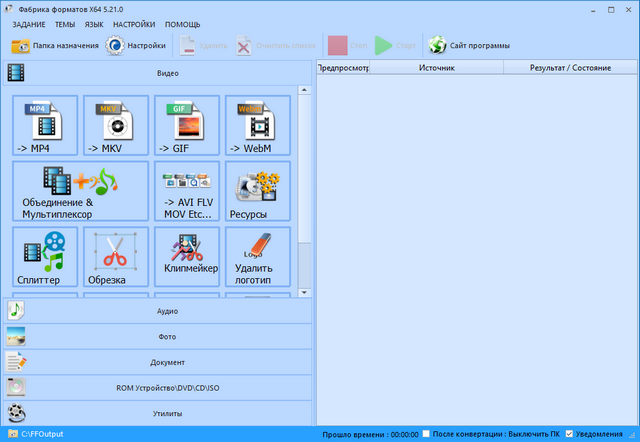This screenshot has width=640, height=442.
Task: Open the -> AVI FLV MOV Etc tile
Action: [x=187, y=191]
